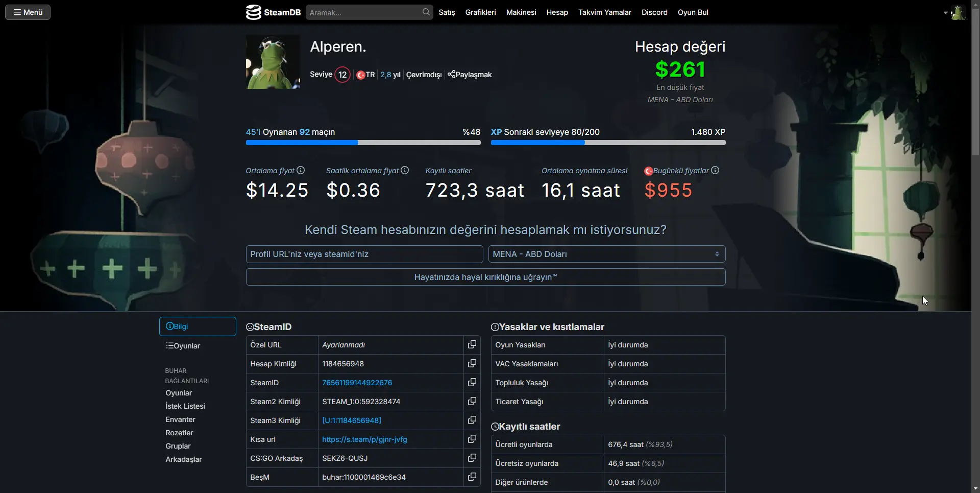The width and height of the screenshot is (980, 493).
Task: Click the SteamDB logo
Action: pyautogui.click(x=273, y=12)
